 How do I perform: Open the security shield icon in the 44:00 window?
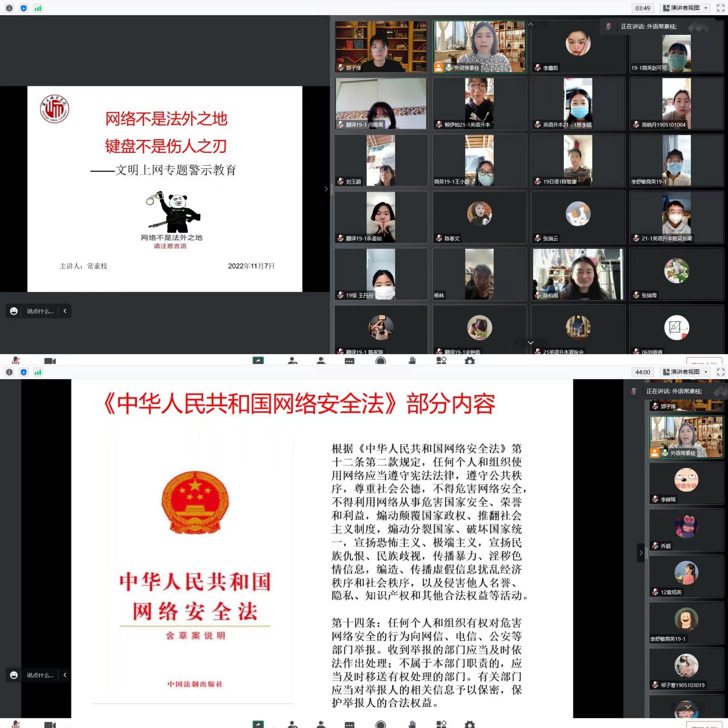pyautogui.click(x=24, y=372)
